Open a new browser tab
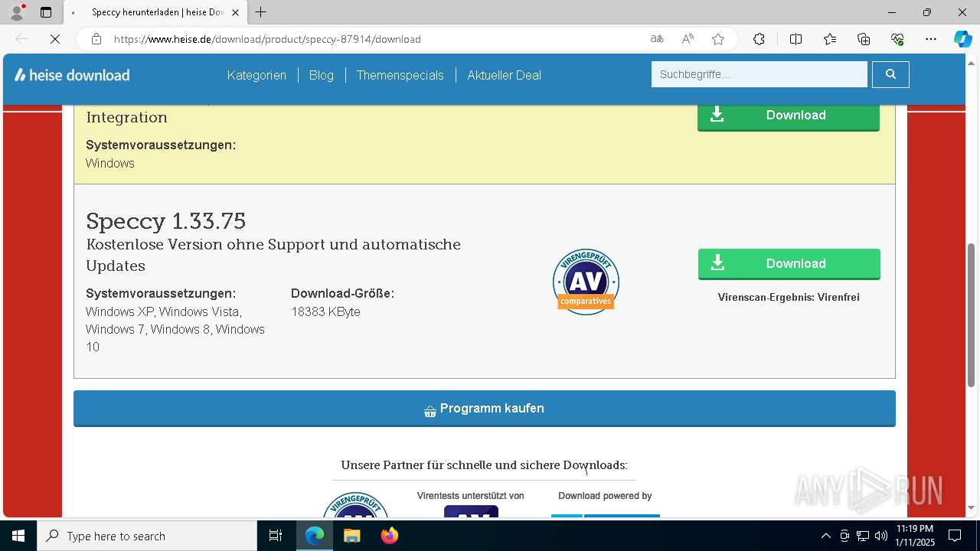Viewport: 980px width, 551px height. (261, 12)
